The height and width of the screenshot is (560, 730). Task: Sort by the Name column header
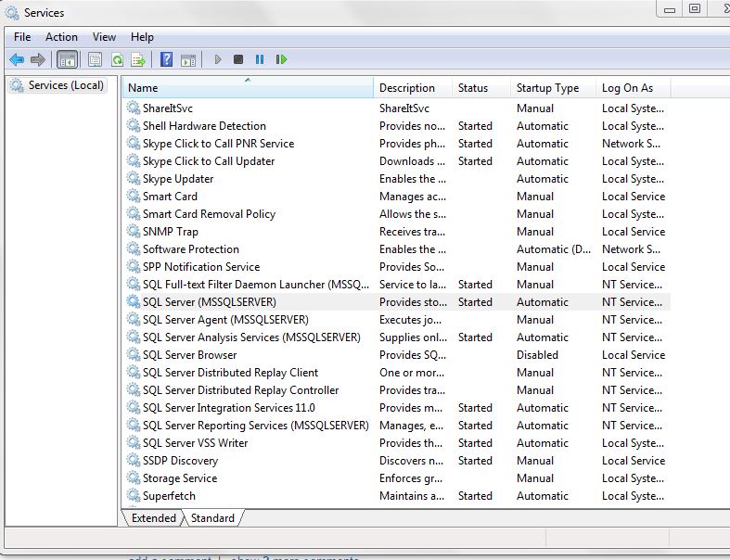pyautogui.click(x=248, y=88)
